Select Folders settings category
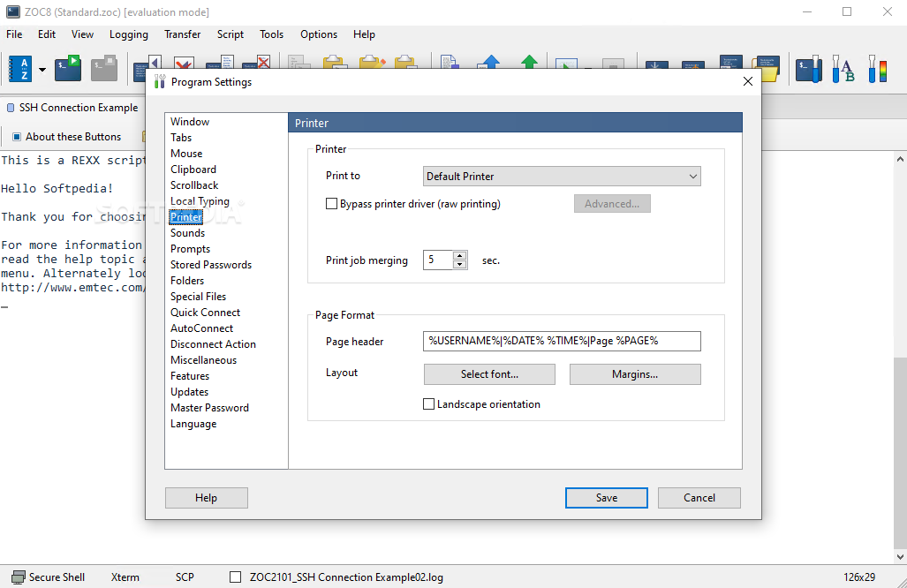Viewport: 907px width, 588px height. 187,281
